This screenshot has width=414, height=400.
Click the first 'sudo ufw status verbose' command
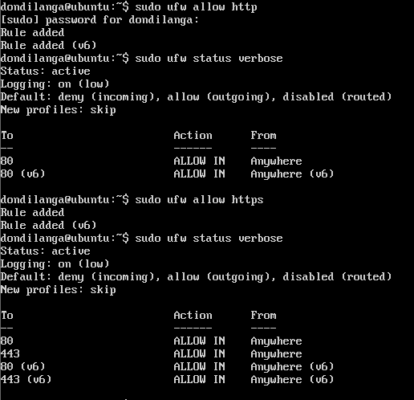coord(209,58)
